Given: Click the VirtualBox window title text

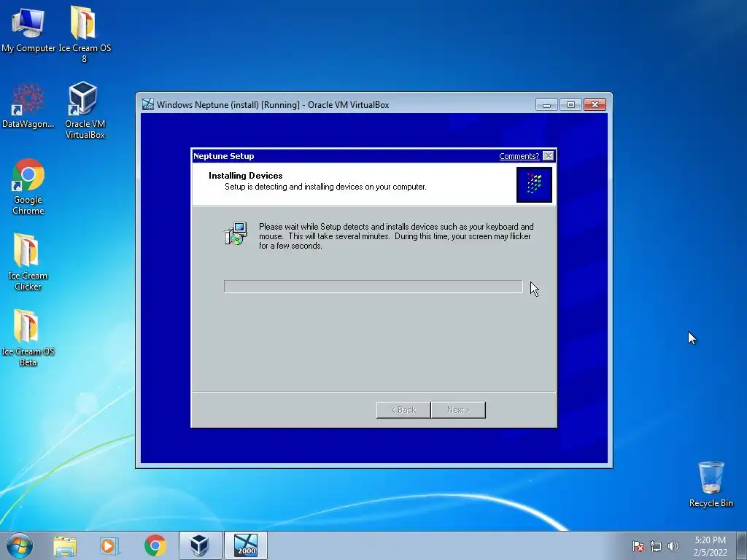Looking at the screenshot, I should (273, 105).
